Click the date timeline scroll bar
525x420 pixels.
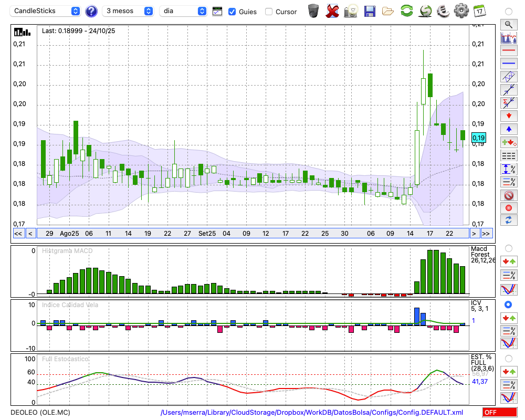coord(252,234)
